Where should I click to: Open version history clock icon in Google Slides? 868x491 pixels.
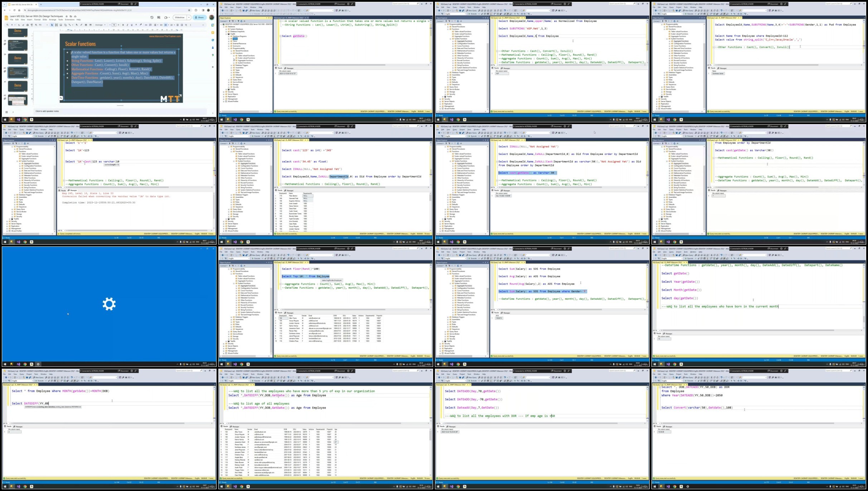152,18
